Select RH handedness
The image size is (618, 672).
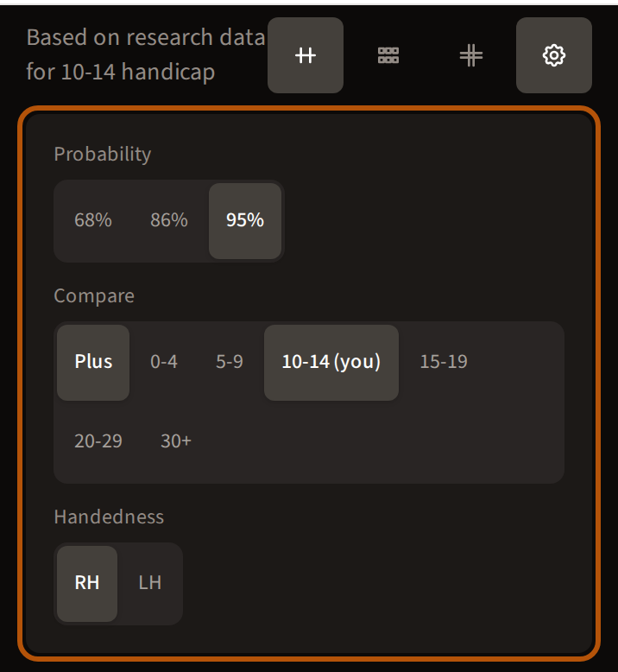click(87, 584)
